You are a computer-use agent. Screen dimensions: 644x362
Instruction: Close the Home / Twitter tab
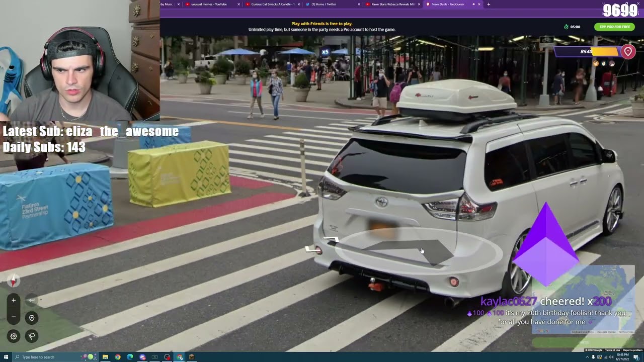359,4
